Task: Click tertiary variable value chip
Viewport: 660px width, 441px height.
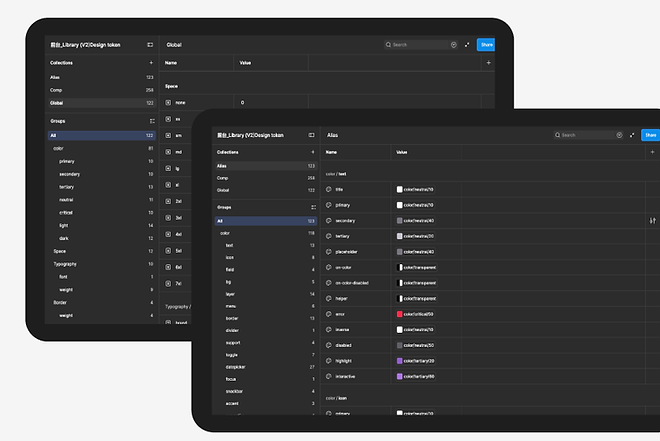Action: coord(415,236)
